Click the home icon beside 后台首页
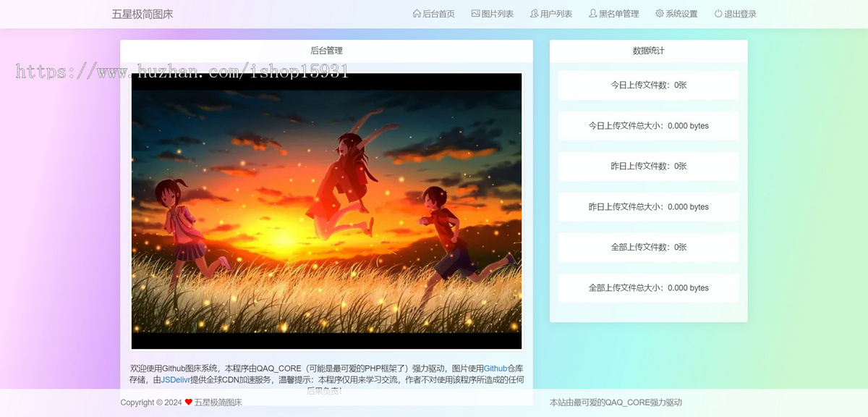Viewport: 868px width, 417px height. tap(417, 13)
